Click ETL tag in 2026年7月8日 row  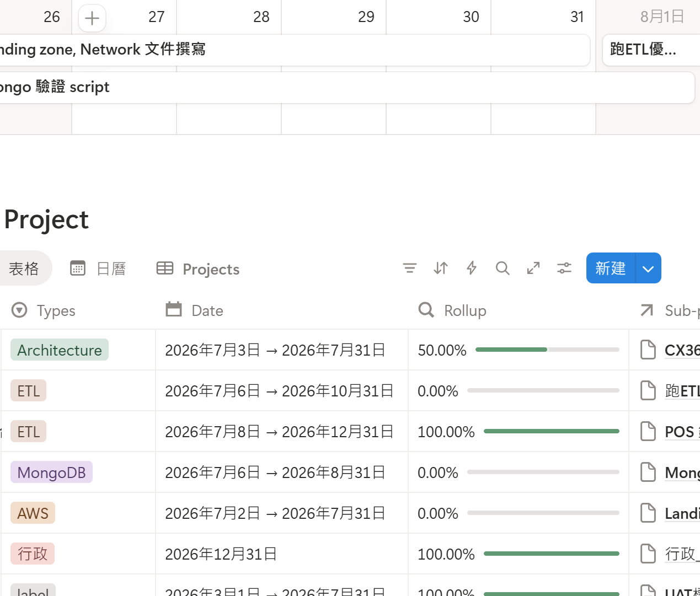click(28, 431)
